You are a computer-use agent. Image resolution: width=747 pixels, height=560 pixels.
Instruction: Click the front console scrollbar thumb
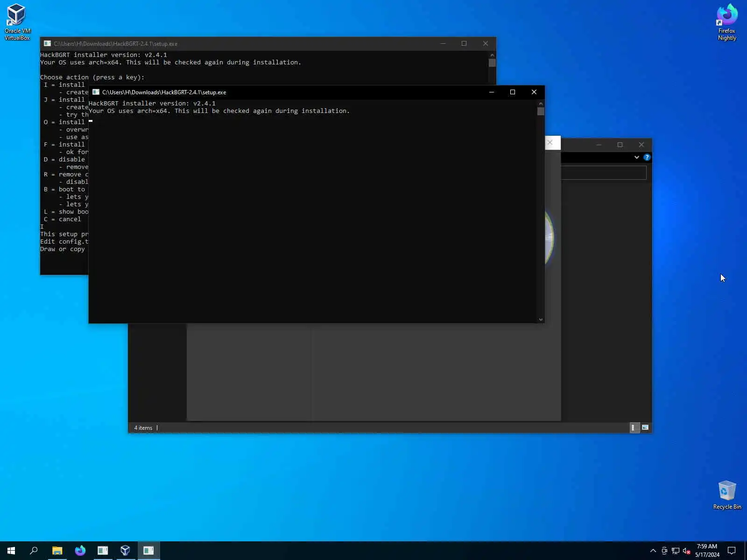[x=541, y=111]
